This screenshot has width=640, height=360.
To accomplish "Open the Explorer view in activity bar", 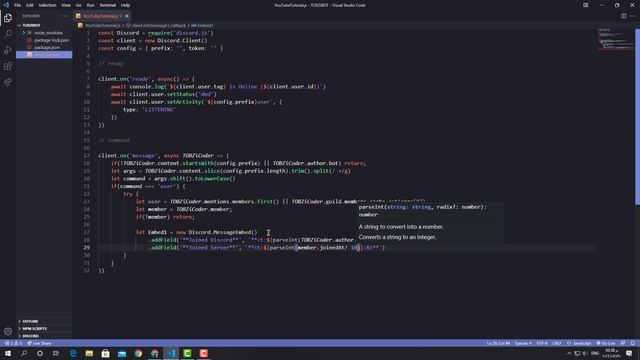I will [8, 18].
